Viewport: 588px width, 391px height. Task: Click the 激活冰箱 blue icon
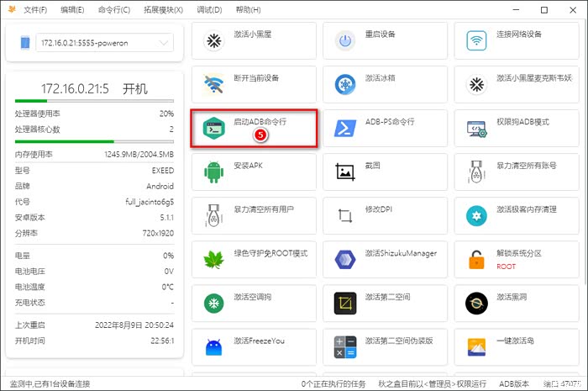pyautogui.click(x=345, y=84)
